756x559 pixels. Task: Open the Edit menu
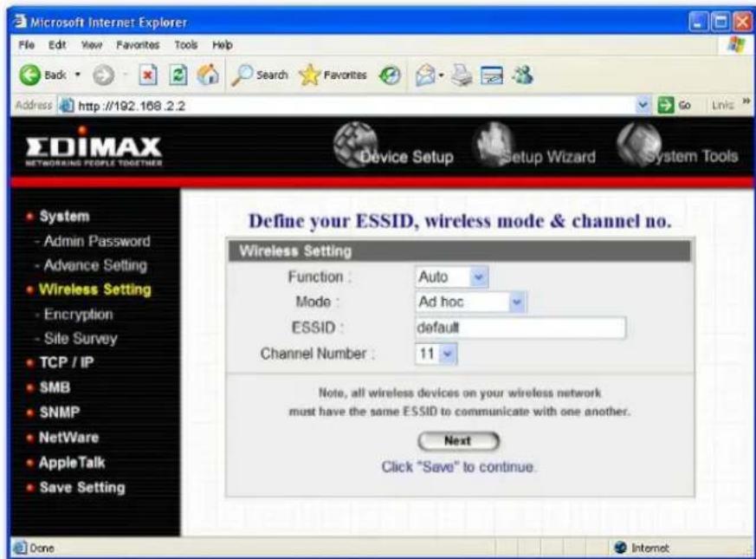pos(57,45)
